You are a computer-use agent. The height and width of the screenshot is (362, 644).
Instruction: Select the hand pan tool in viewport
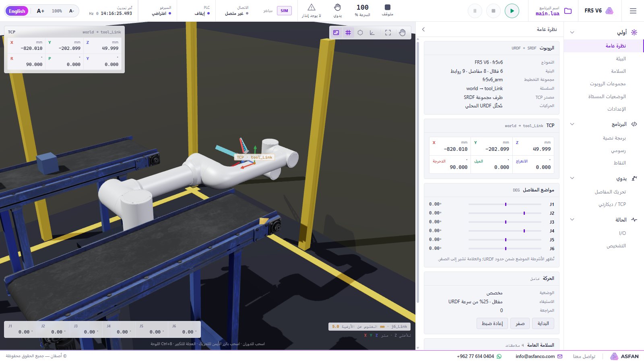point(402,33)
